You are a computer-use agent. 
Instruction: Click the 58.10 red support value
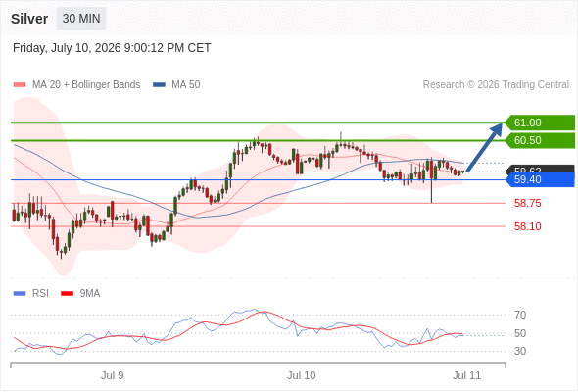[527, 226]
